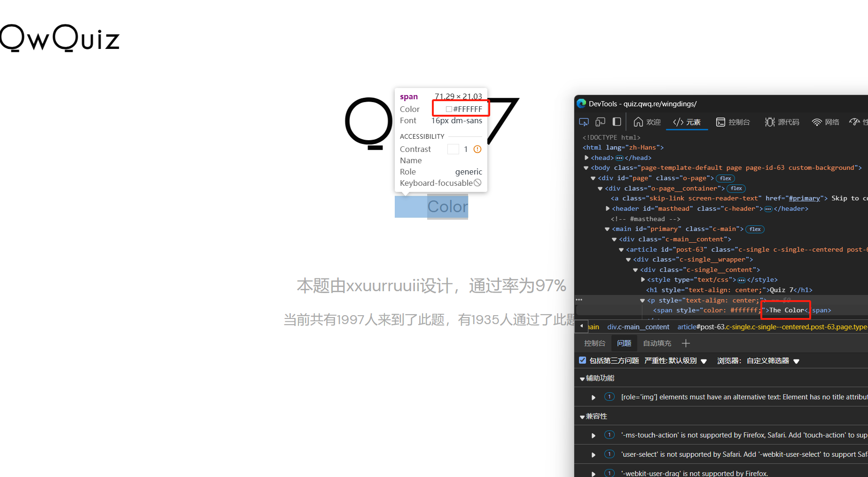The width and height of the screenshot is (868, 477).
Task: Activate the inspect element picker icon
Action: [584, 122]
